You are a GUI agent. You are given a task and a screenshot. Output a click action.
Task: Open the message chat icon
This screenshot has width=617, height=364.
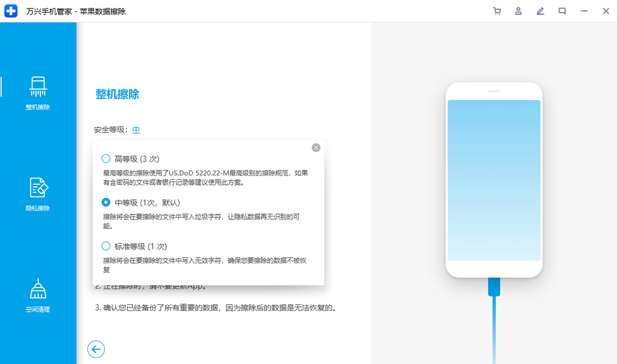coord(562,11)
